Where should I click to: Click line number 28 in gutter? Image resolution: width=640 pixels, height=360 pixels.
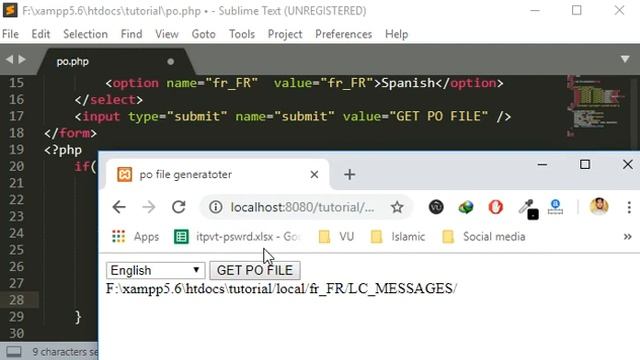tap(16, 300)
